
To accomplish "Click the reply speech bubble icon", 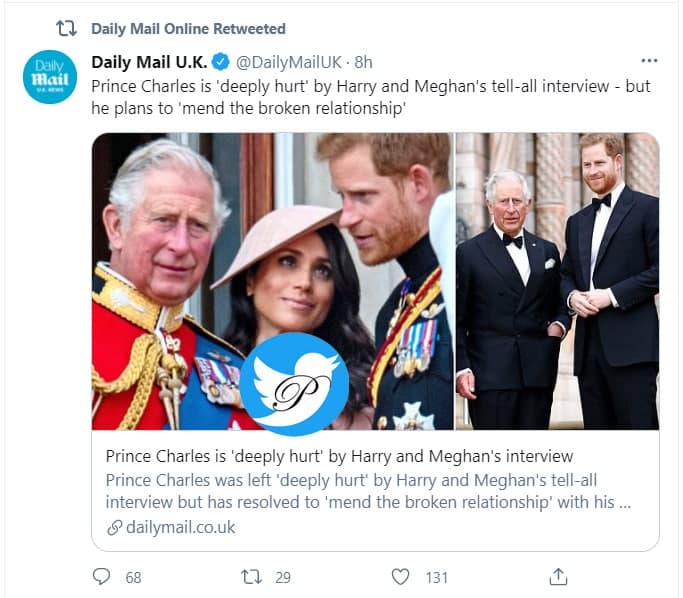I will (101, 577).
